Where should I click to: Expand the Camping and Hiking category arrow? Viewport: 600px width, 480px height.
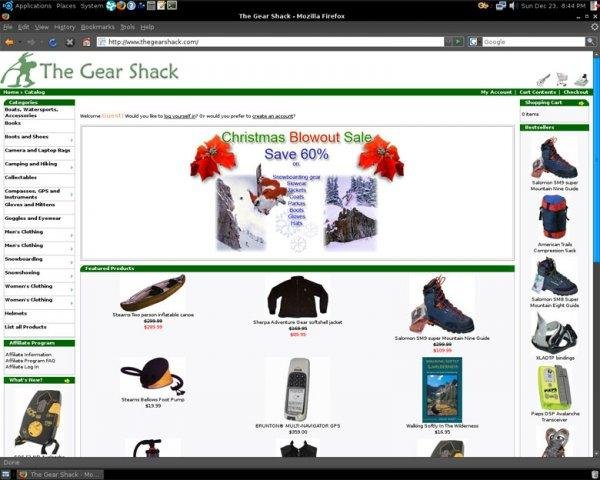click(72, 167)
